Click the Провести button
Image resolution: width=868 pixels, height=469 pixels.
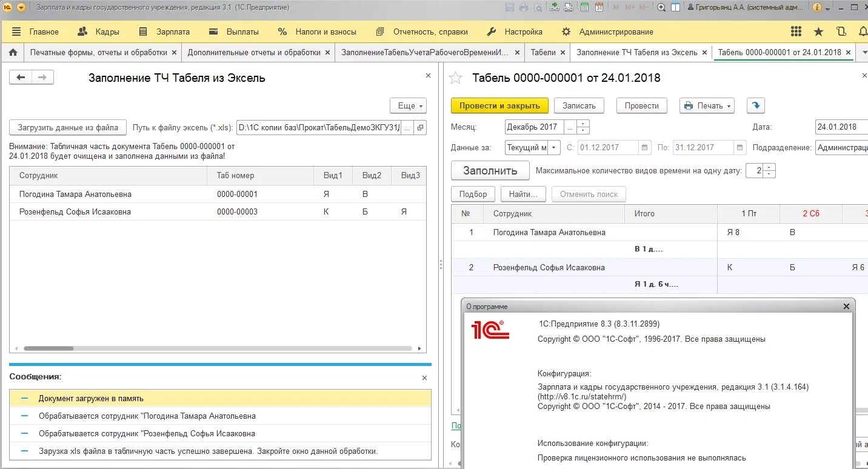[x=641, y=105]
